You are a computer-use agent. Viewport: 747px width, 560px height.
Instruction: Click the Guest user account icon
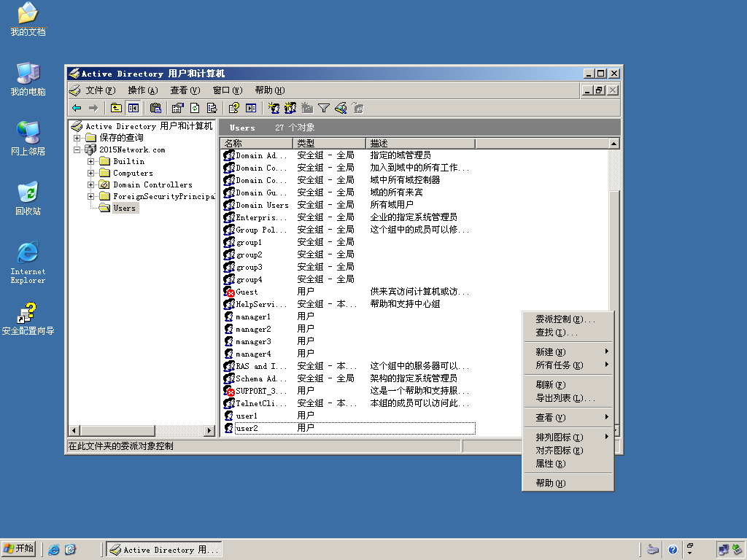228,292
